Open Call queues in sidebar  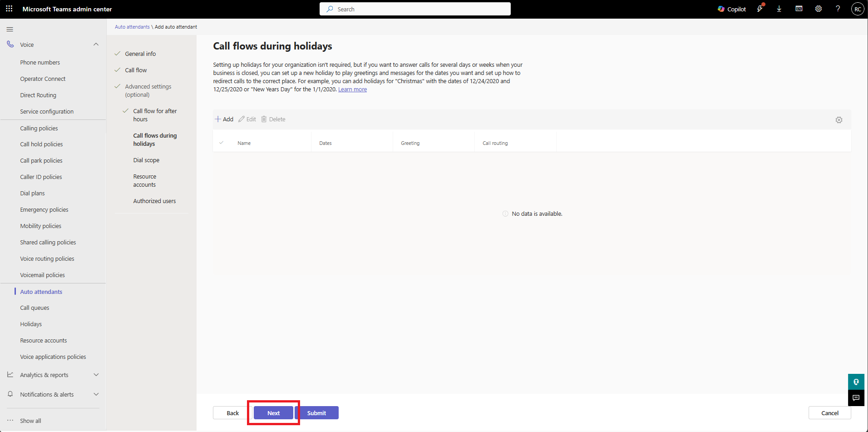[x=35, y=308]
